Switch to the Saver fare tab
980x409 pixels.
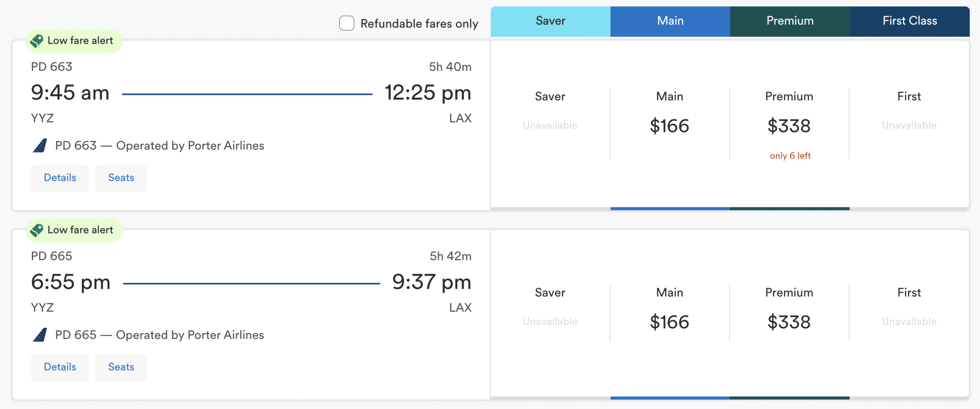[x=550, y=21]
